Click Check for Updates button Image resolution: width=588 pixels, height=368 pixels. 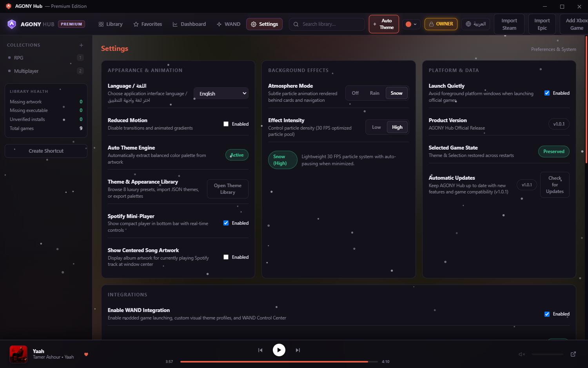coord(555,185)
